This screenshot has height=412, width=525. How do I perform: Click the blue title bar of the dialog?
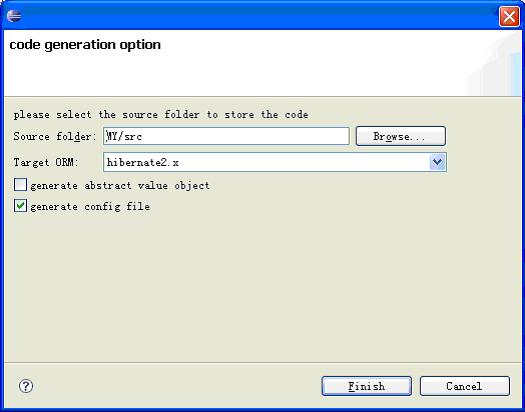click(x=254, y=16)
